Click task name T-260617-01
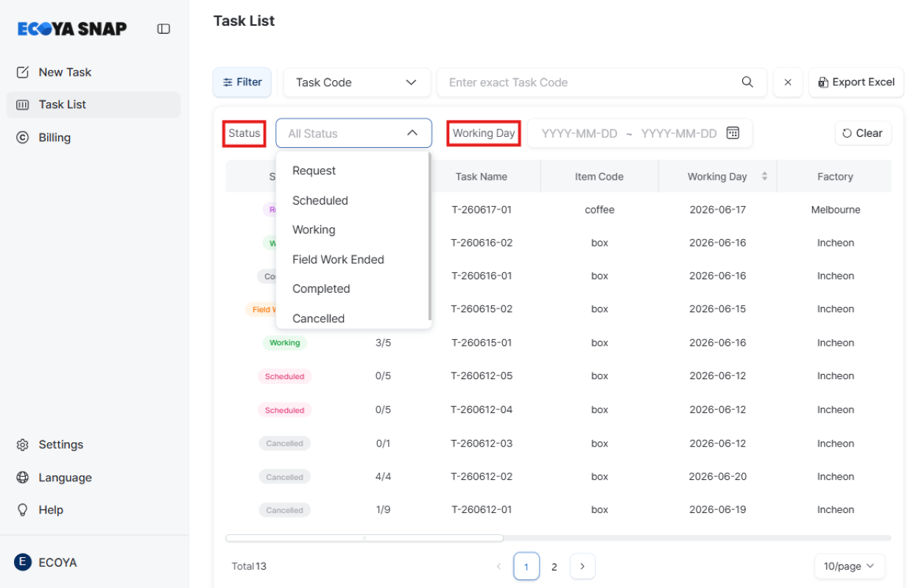Screen dimensions: 913x588 [x=482, y=210]
